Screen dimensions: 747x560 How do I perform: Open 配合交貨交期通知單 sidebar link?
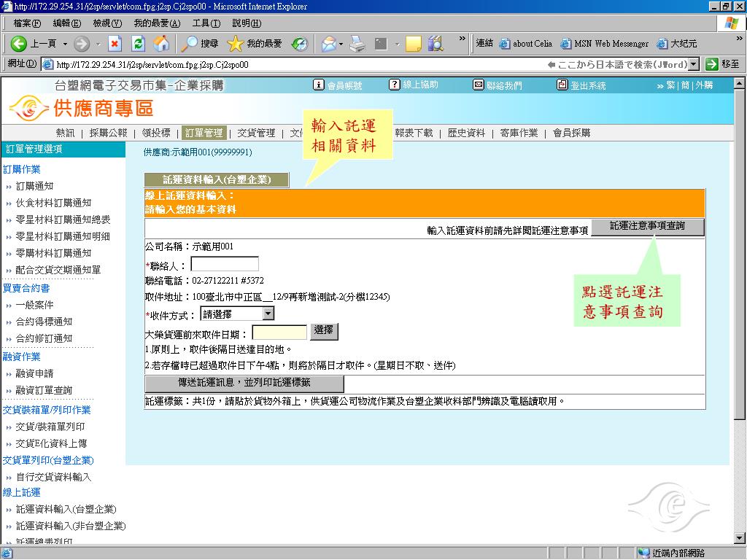[x=58, y=270]
